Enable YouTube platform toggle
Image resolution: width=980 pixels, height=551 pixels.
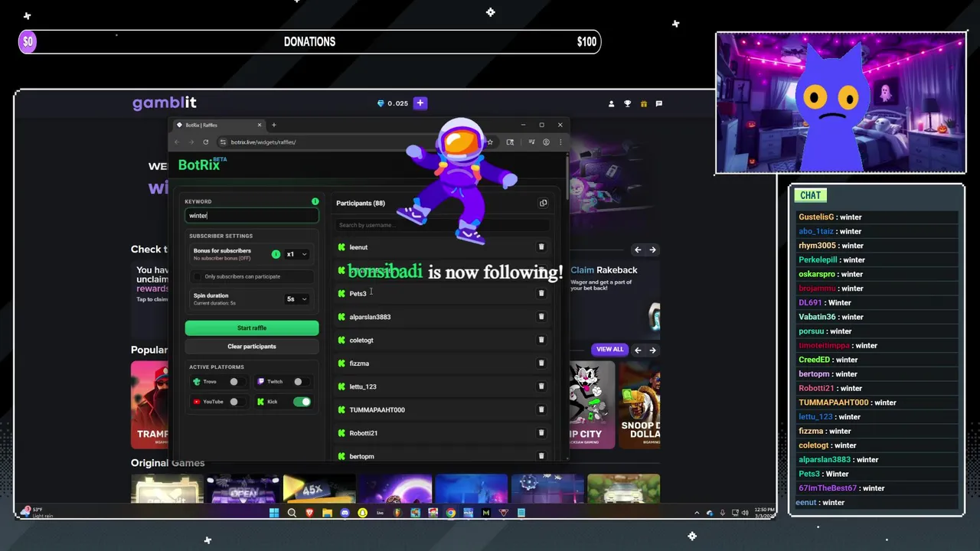pos(237,402)
